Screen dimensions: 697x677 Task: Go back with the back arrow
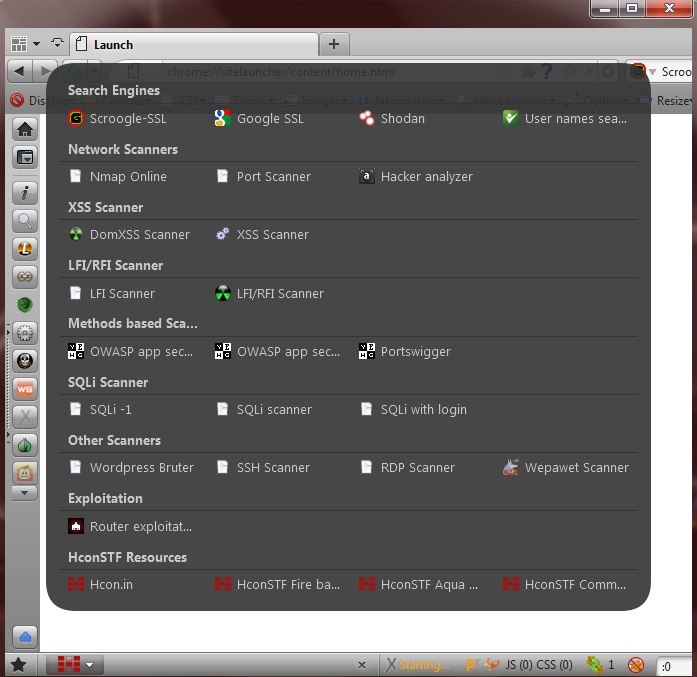coord(19,71)
